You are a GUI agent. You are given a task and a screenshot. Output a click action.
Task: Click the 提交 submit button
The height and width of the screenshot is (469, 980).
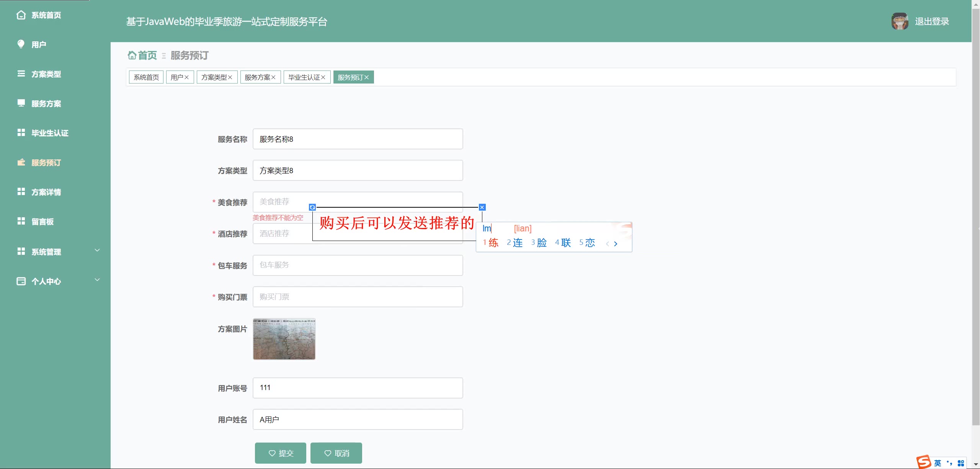(281, 453)
